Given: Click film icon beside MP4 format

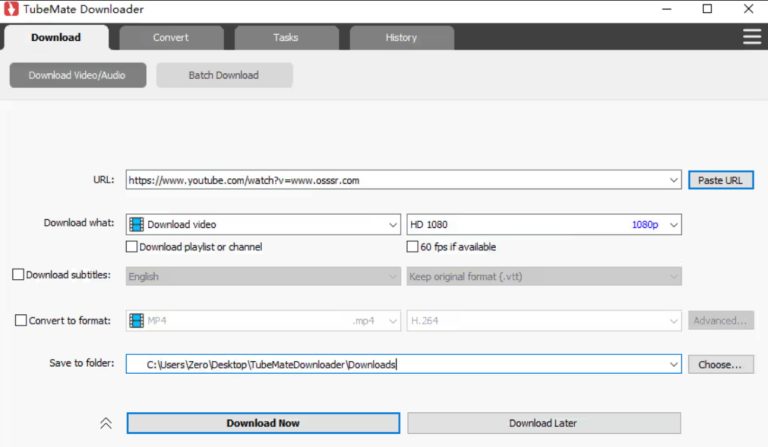Looking at the screenshot, I should (136, 321).
